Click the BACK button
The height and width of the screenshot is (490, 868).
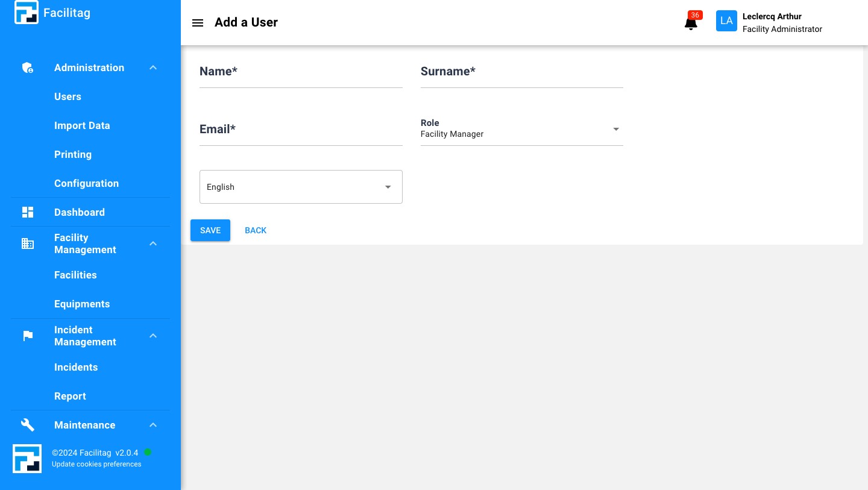[x=256, y=230]
